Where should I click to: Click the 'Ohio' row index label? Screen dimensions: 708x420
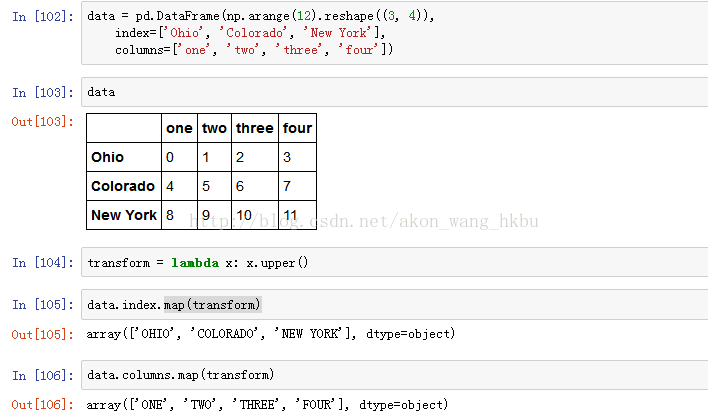[124, 157]
